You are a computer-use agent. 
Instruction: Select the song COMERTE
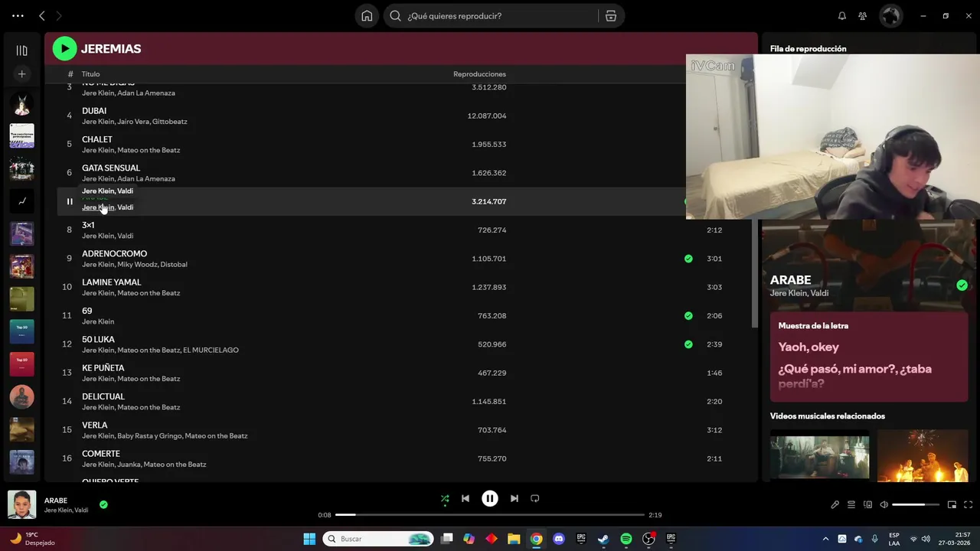click(x=101, y=454)
